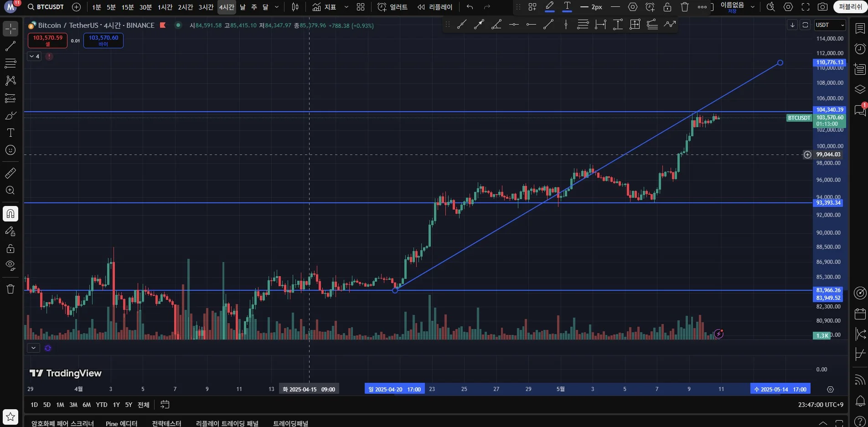Open the 암호화폐 페어 스크리너 tab

(62, 423)
